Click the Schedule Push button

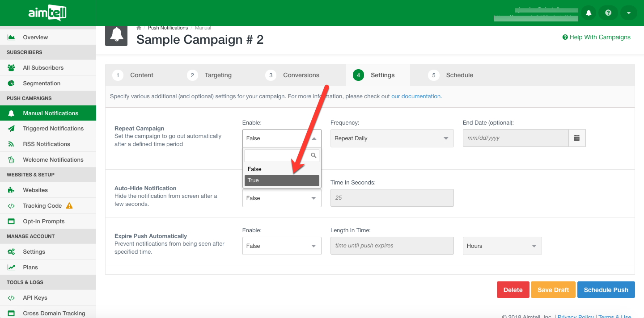(x=606, y=290)
